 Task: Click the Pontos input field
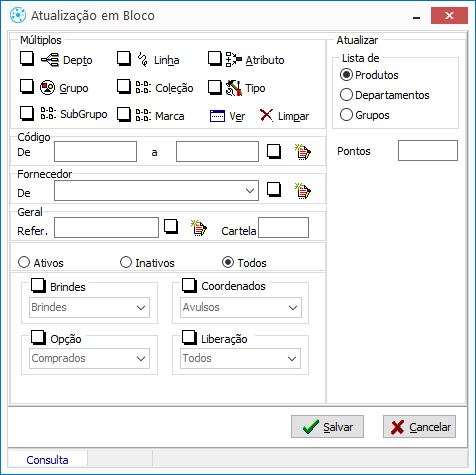click(x=428, y=151)
